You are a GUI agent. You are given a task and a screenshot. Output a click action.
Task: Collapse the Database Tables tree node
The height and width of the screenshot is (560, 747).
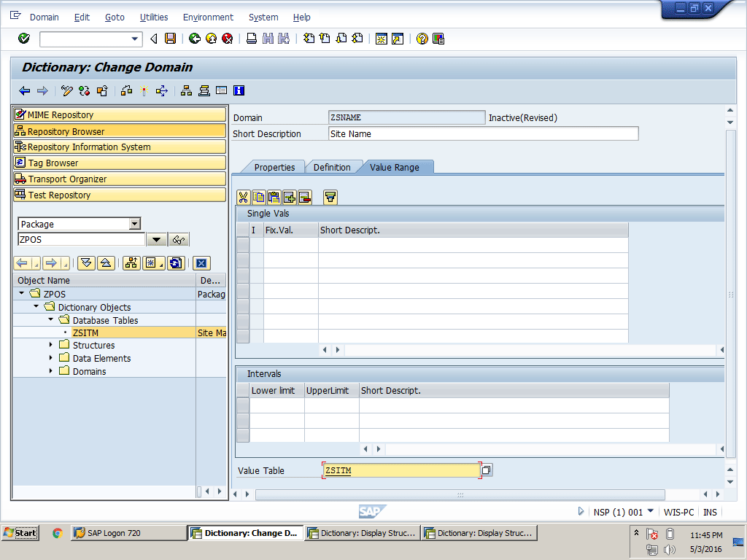tap(51, 320)
